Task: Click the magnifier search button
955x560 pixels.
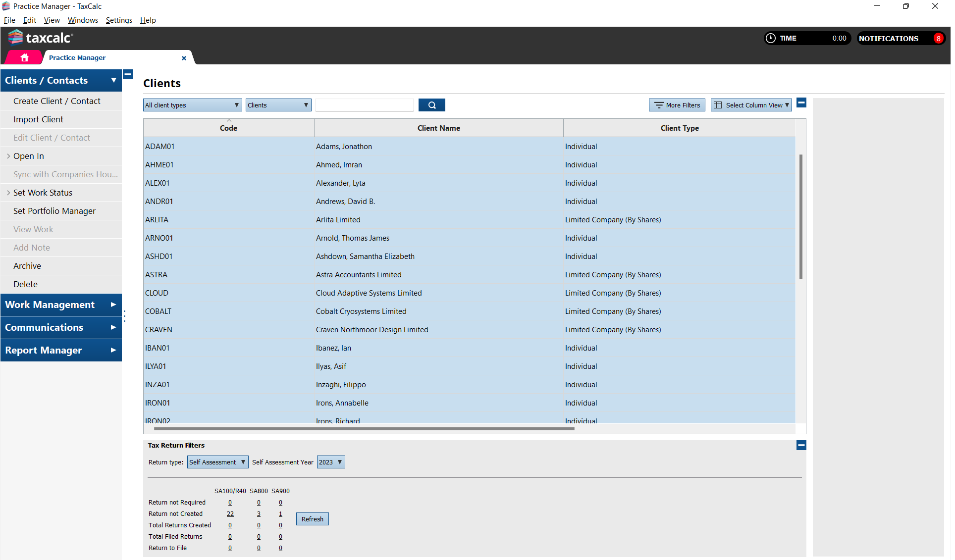Action: pyautogui.click(x=431, y=105)
